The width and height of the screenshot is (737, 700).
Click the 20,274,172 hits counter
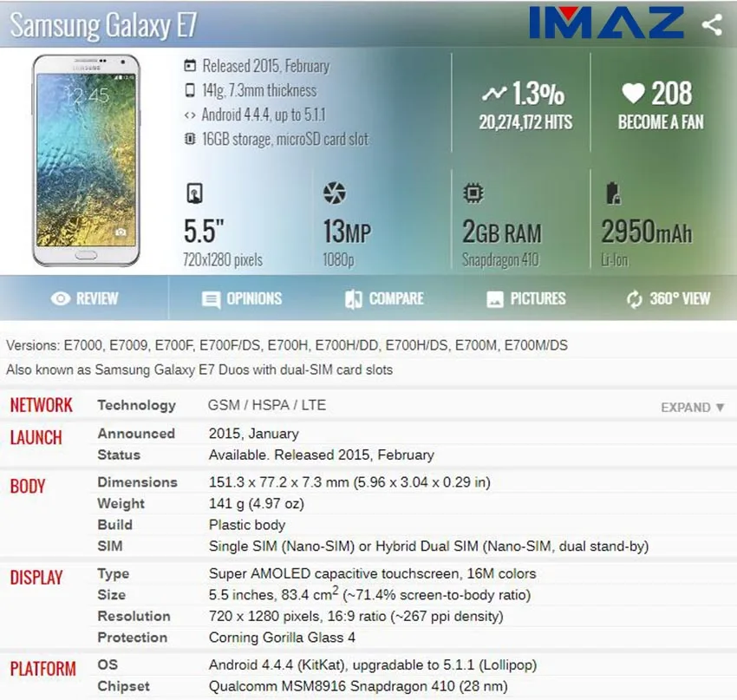525,122
